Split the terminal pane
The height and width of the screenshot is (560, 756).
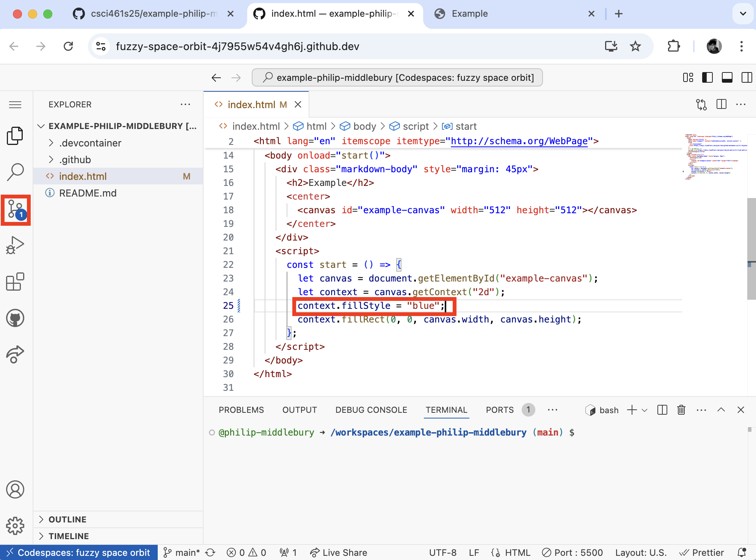(x=662, y=410)
